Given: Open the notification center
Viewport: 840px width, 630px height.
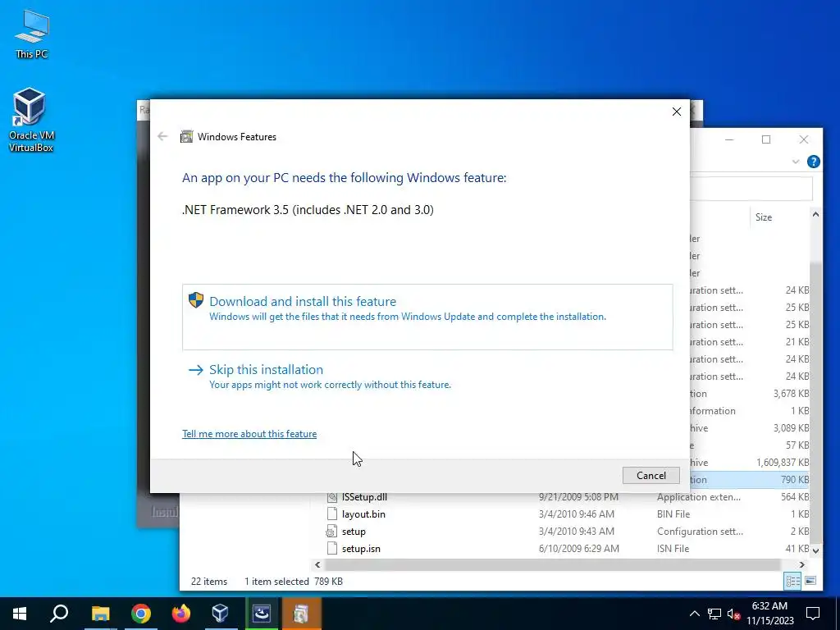Looking at the screenshot, I should coord(813,614).
